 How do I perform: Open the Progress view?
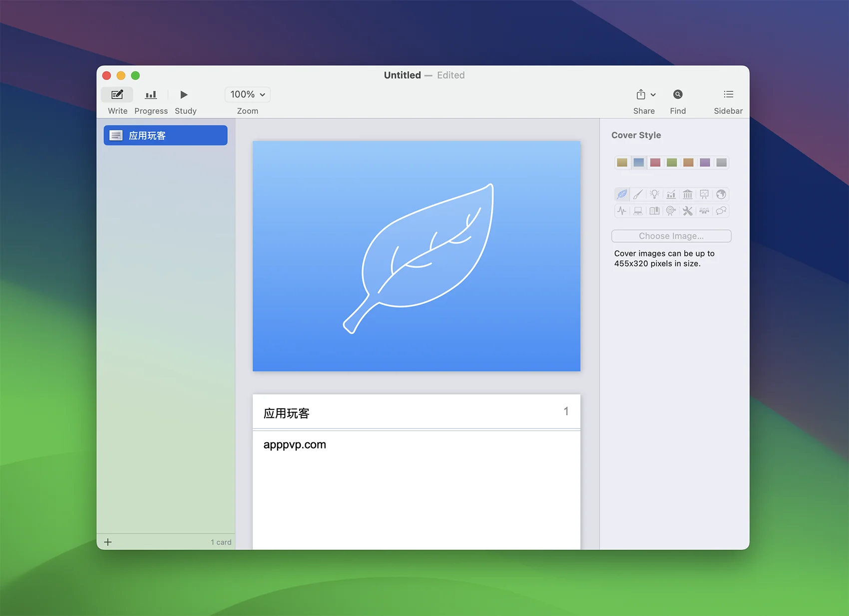[x=151, y=94]
